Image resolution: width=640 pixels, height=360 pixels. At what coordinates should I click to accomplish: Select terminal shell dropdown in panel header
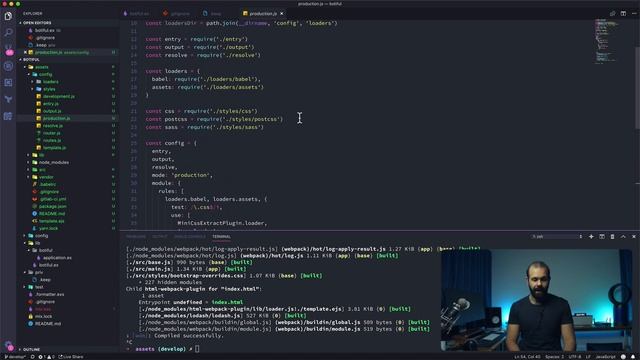557,236
